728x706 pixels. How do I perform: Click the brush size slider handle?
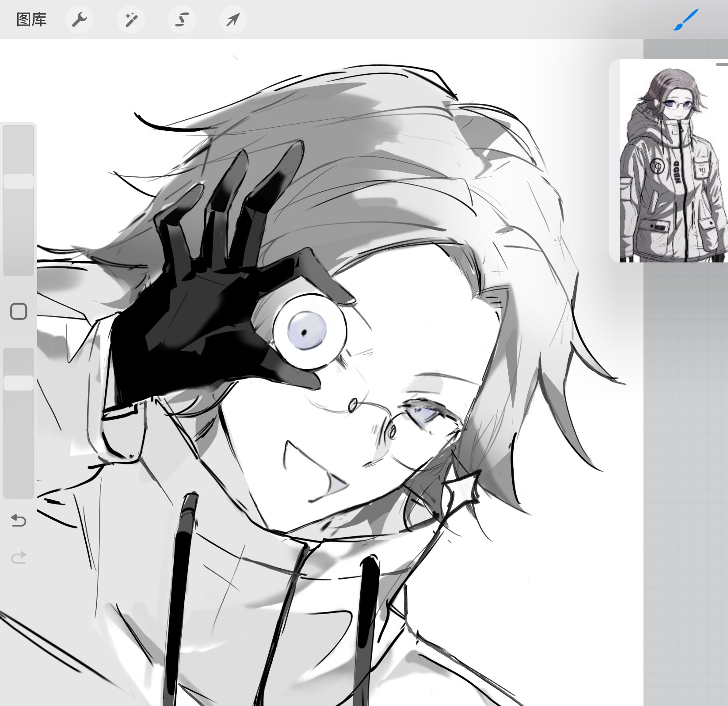tap(19, 182)
